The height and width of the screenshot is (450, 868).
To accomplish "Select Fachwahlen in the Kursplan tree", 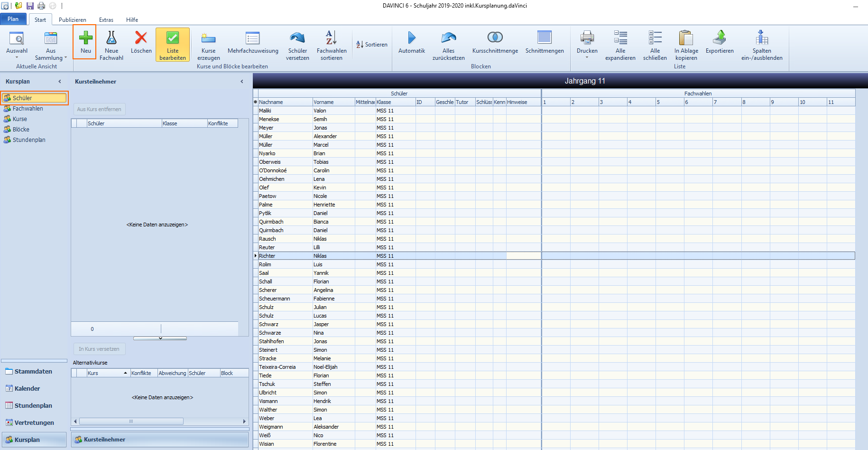I will click(x=28, y=109).
